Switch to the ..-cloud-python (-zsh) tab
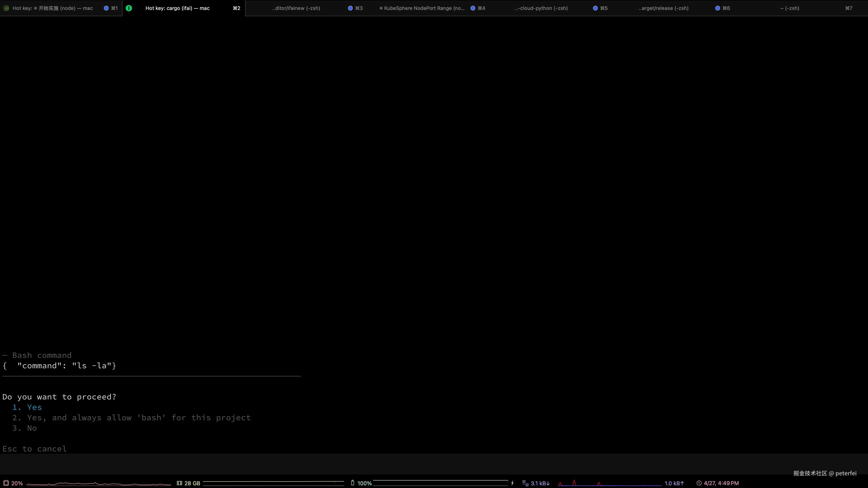This screenshot has width=868, height=488. click(x=541, y=8)
